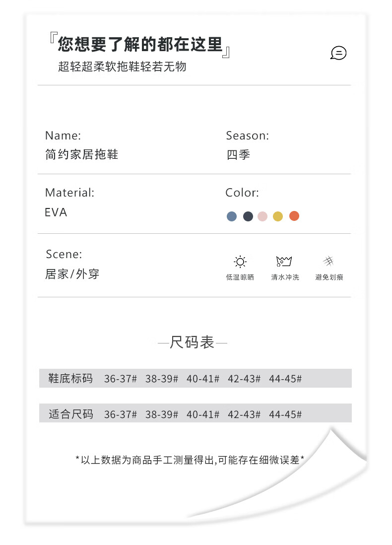Select the pink color dot
The width and height of the screenshot is (392, 545).
pyautogui.click(x=262, y=216)
